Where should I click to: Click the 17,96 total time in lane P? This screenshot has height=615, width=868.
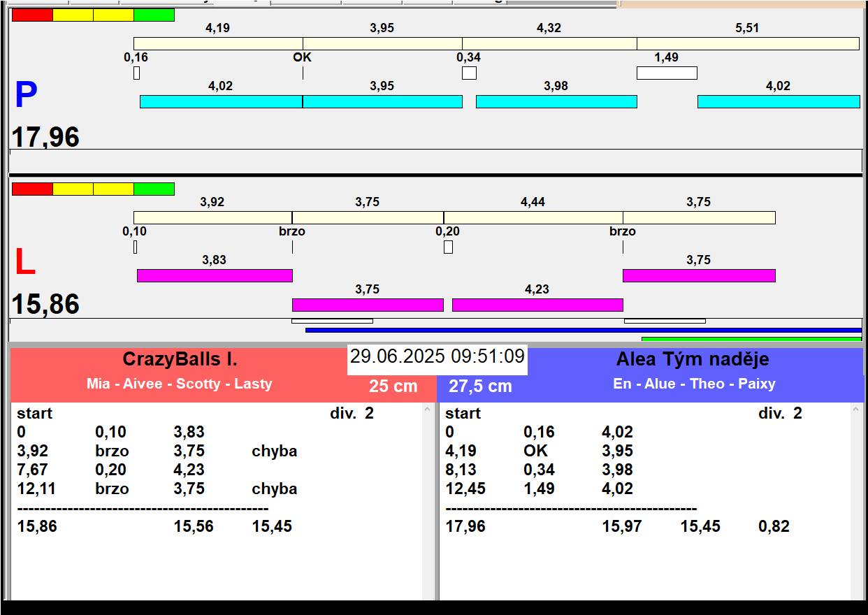45,137
